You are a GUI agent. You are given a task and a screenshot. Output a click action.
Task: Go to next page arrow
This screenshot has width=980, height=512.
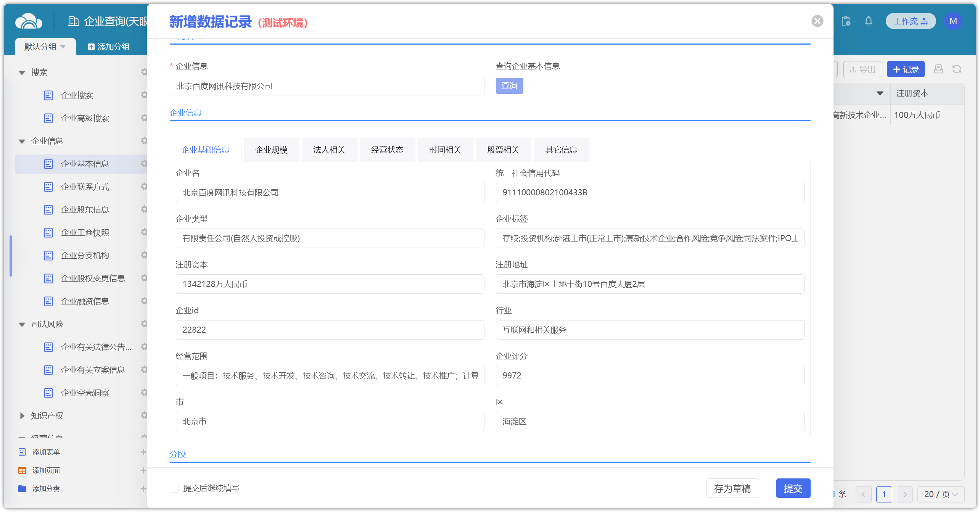(905, 494)
